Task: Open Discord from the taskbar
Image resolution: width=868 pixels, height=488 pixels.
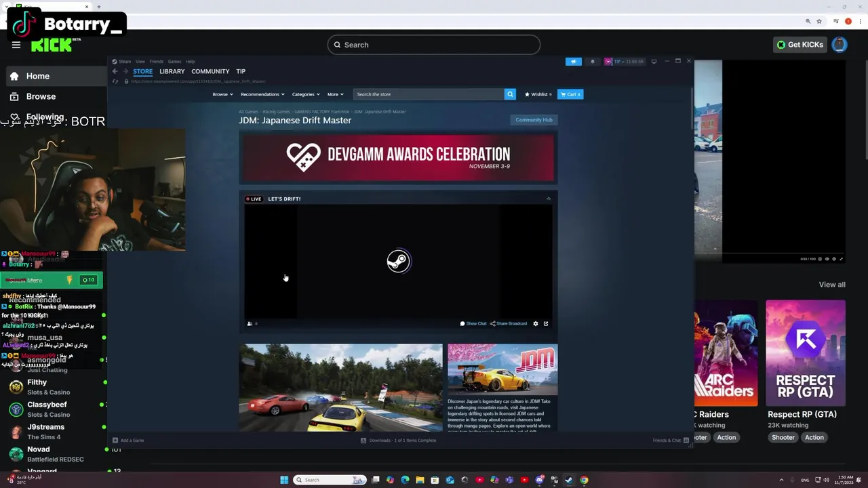Action: click(539, 480)
